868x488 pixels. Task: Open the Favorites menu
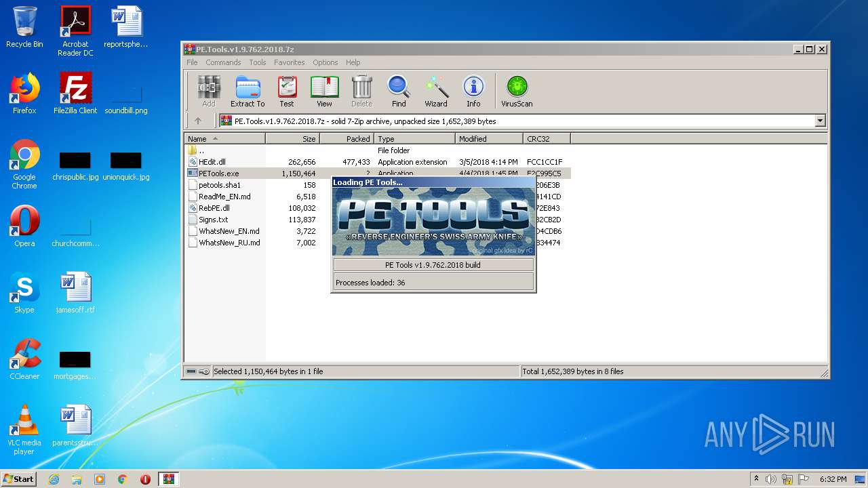(290, 62)
